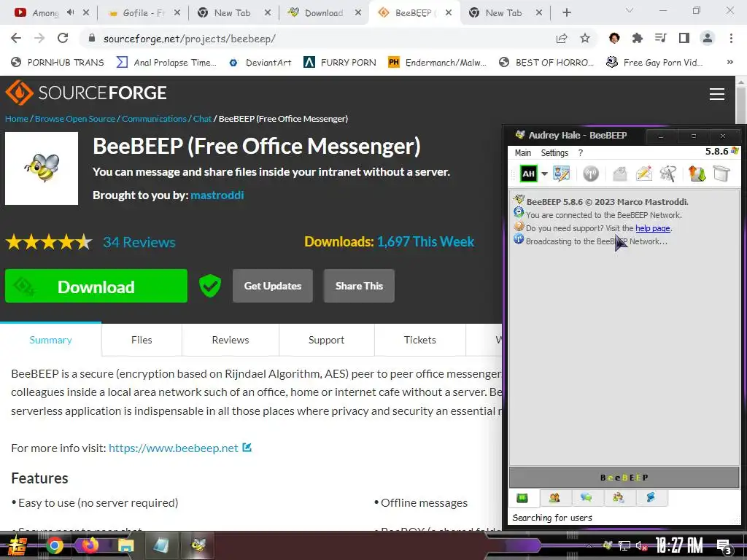Open the media controls icon in Chrome toolbar
The image size is (747, 560).
pyautogui.click(x=660, y=38)
